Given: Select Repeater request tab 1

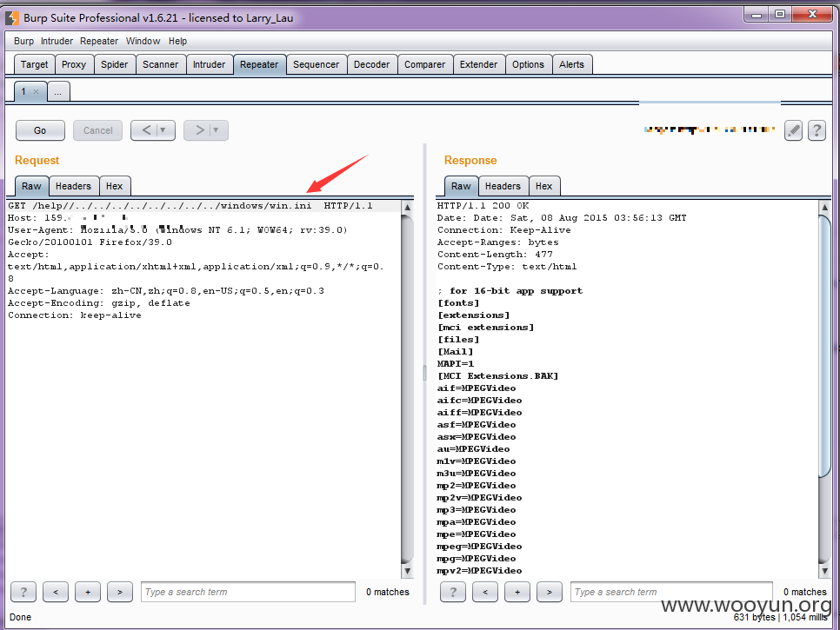Looking at the screenshot, I should (x=23, y=91).
